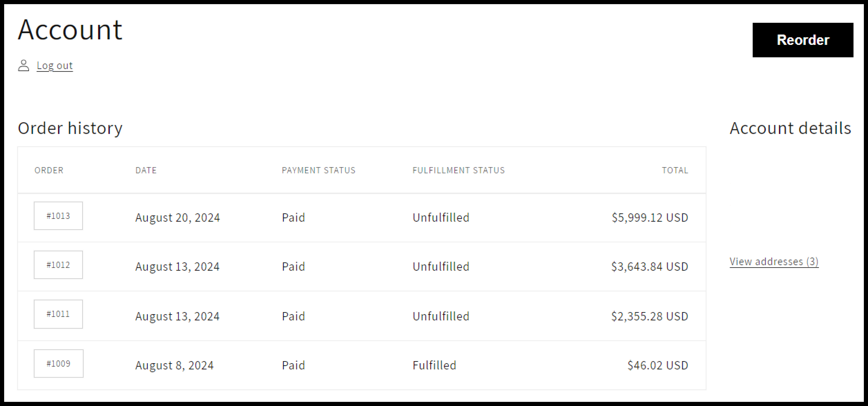The height and width of the screenshot is (406, 868).
Task: Click the Account details heading
Action: click(790, 128)
